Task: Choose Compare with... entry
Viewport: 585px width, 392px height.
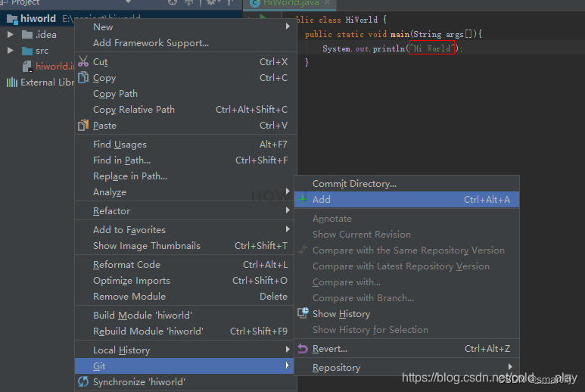Action: (406, 282)
